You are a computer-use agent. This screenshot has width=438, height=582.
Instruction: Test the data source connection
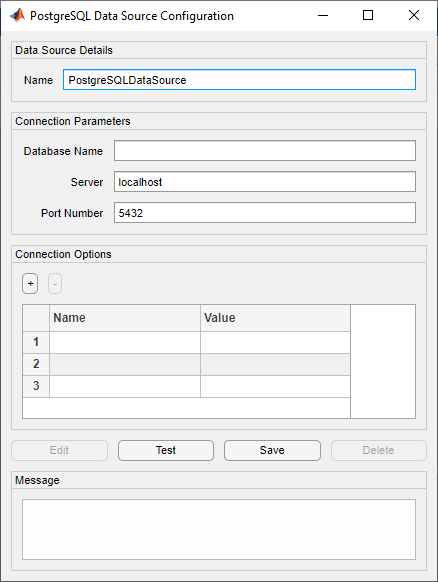(166, 450)
